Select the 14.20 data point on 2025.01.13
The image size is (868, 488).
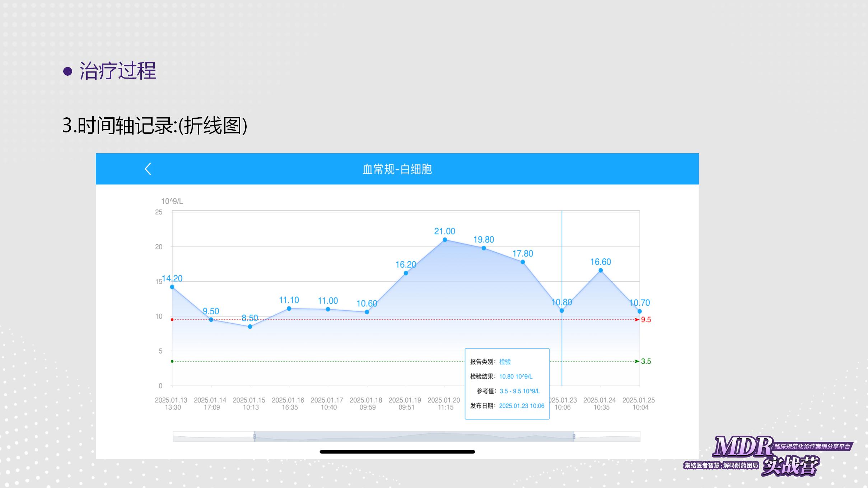tap(172, 287)
